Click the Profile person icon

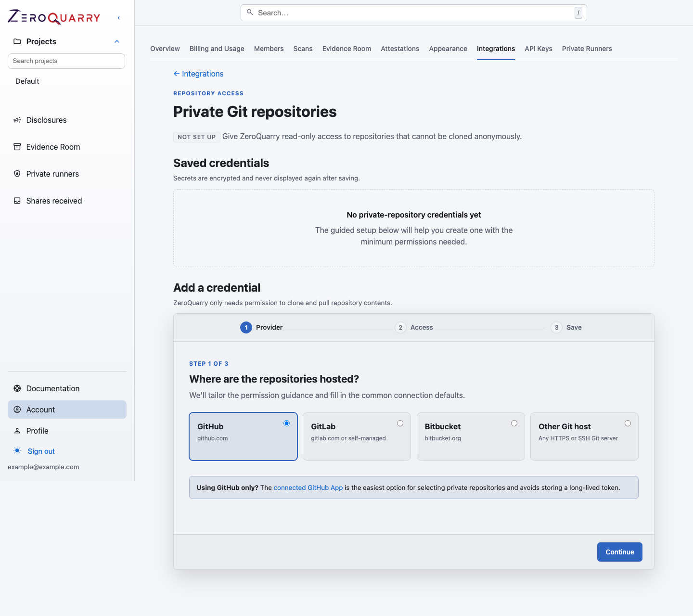(17, 431)
